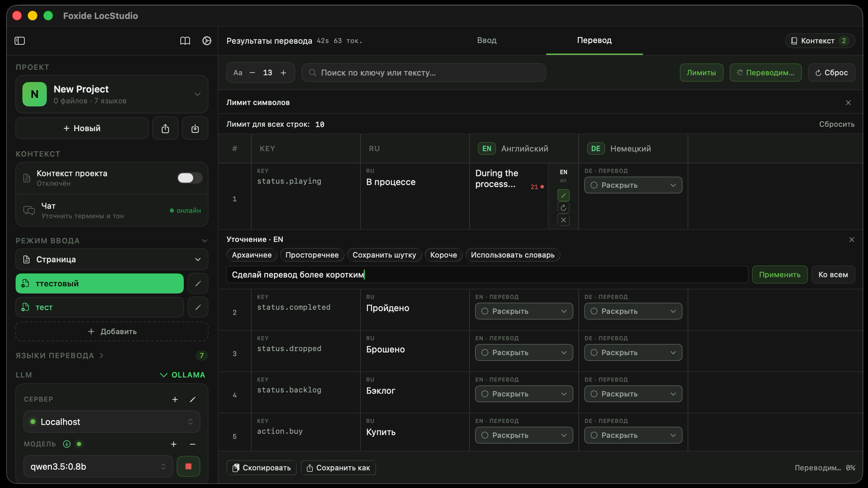
Task: Open the qwen3.5:0.8b model selector
Action: coord(98,466)
